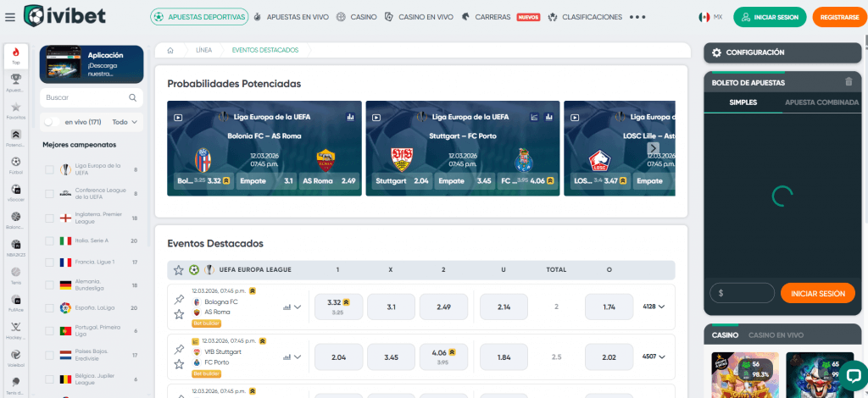
Task: Click the green Iniciar Sesión header button
Action: [770, 17]
